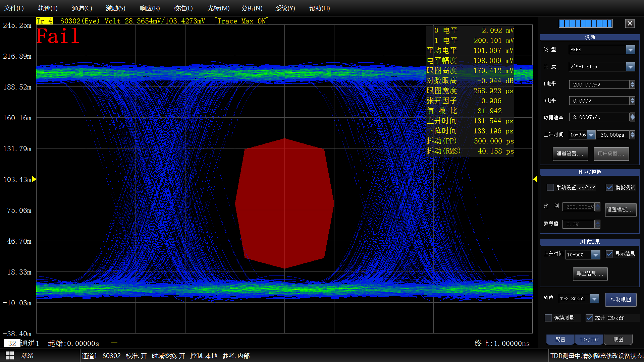
Task: Open the 轨迹(T) menu
Action: [x=48, y=8]
